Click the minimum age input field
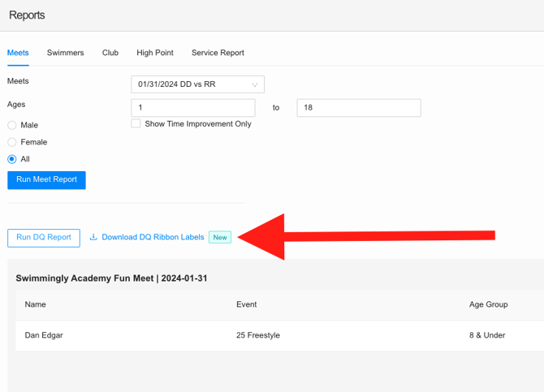544x392 pixels. 193,108
